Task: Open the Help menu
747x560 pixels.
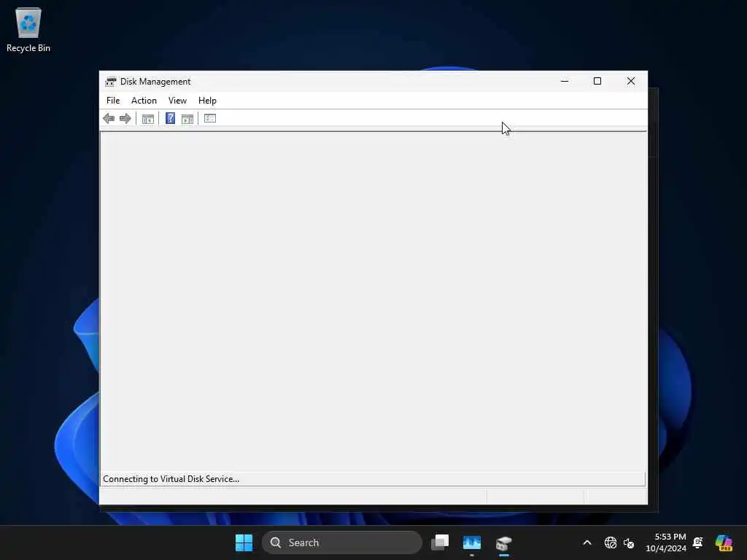Action: pos(207,101)
